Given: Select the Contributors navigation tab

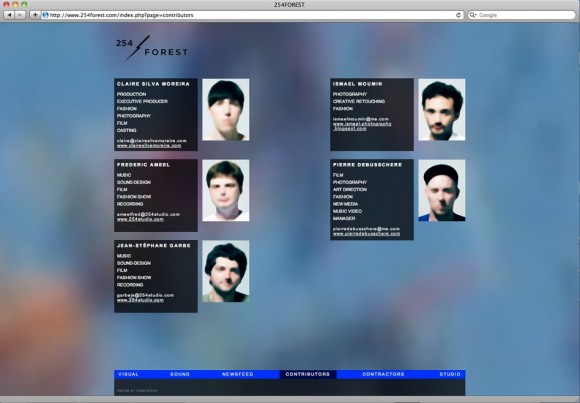Looking at the screenshot, I should click(x=308, y=374).
